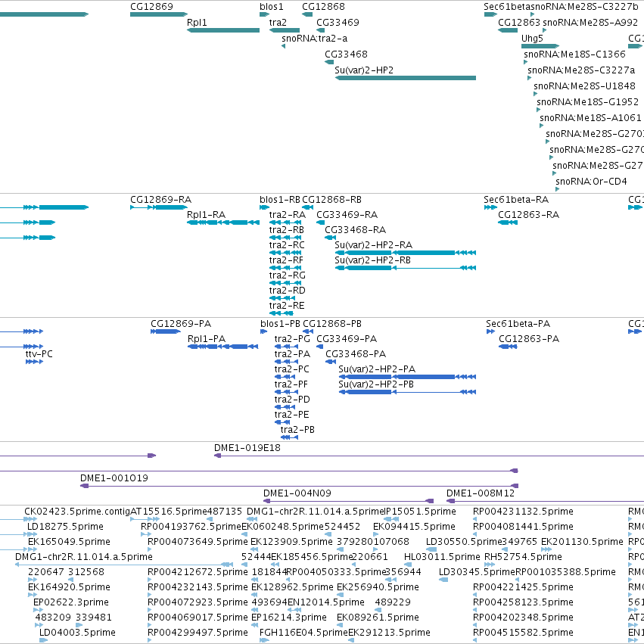This screenshot has height=644, width=644.
Task: Select the tra2-RE transcript
Action: [x=282, y=313]
